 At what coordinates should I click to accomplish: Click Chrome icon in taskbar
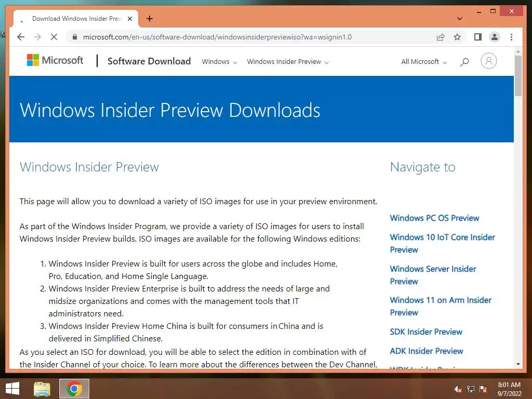click(x=74, y=389)
